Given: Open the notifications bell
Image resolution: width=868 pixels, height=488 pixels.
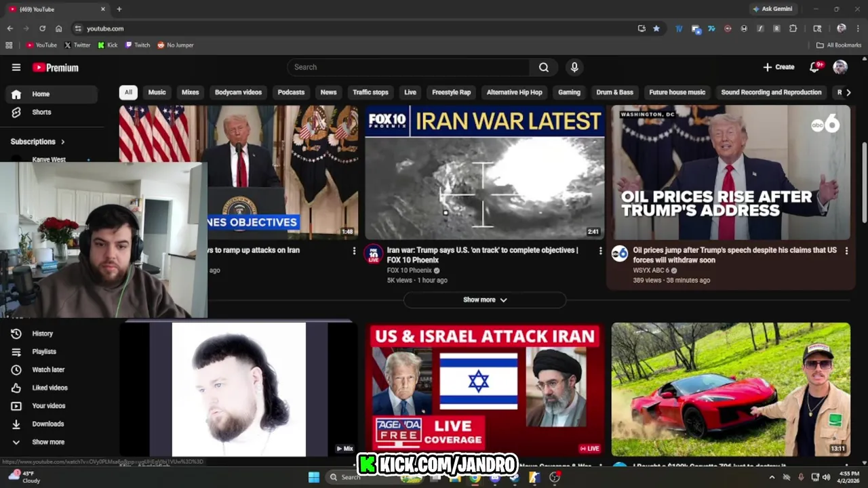Looking at the screenshot, I should click(816, 66).
